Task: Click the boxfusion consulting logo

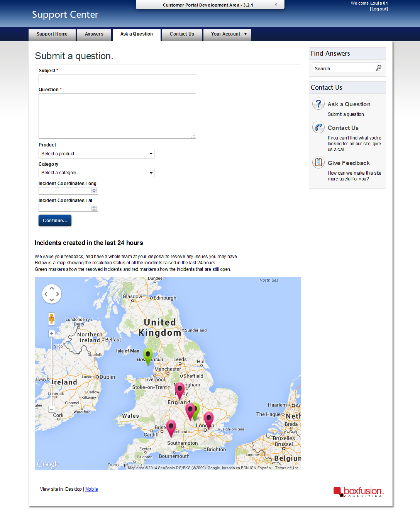Action: 359,492
